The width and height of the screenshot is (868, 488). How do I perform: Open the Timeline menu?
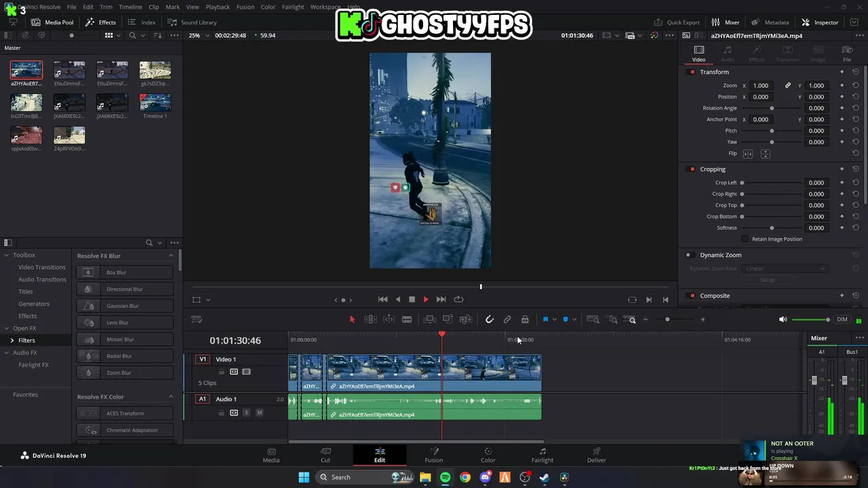pos(130,7)
